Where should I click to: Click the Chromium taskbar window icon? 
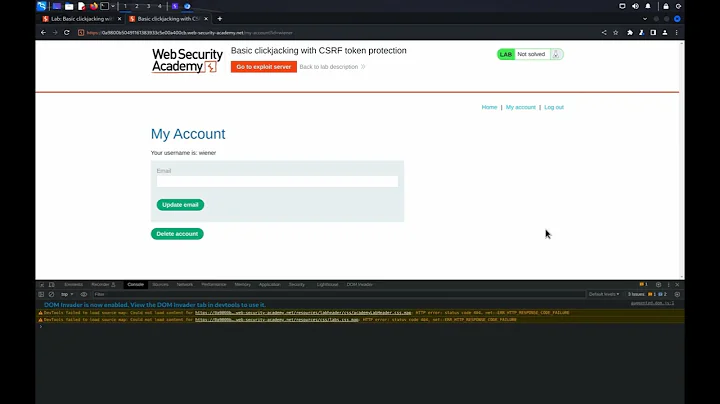tap(187, 6)
